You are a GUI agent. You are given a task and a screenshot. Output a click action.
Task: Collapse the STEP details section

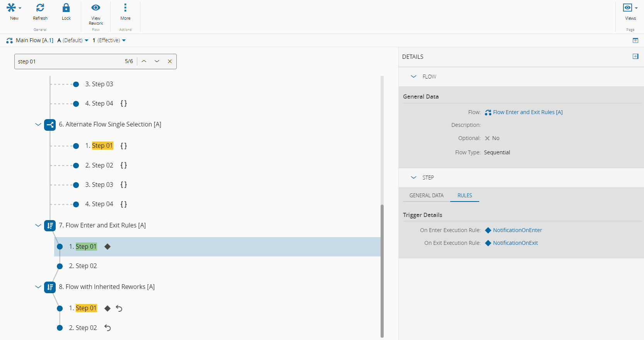(x=413, y=178)
